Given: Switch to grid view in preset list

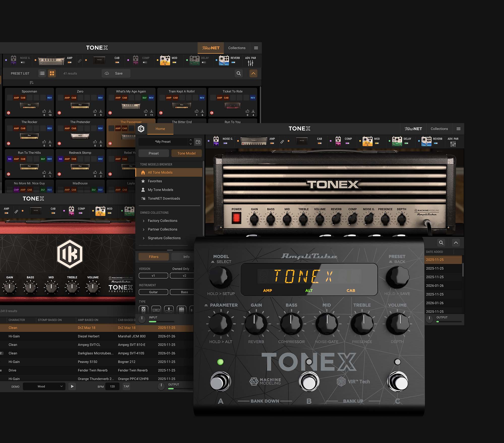Looking at the screenshot, I should (52, 73).
